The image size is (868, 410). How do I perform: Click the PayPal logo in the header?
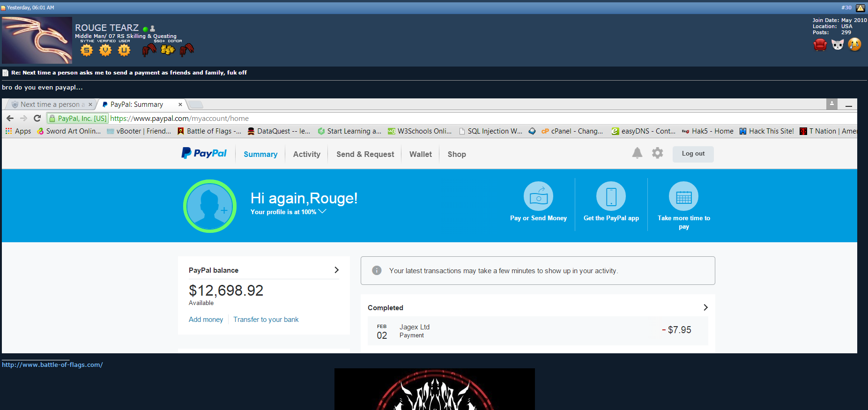click(204, 153)
